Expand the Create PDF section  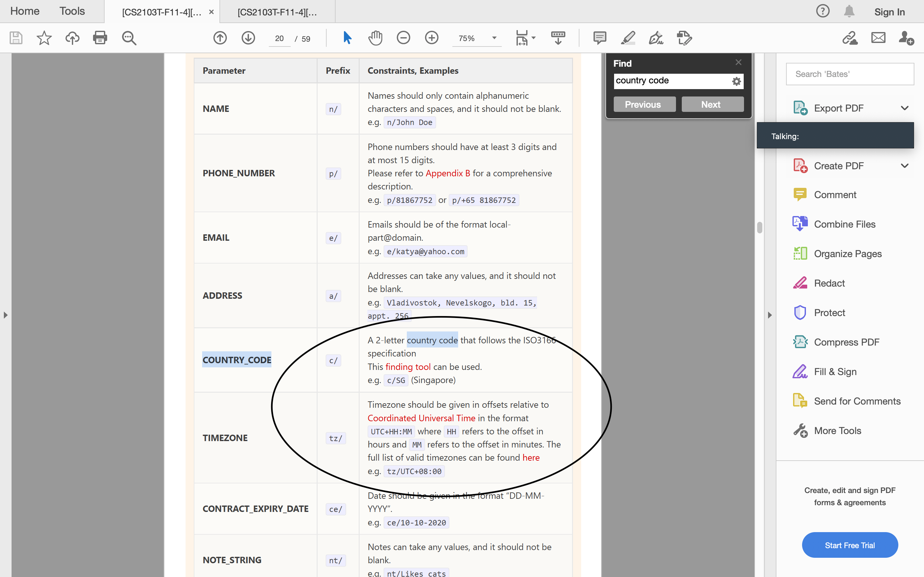[904, 166]
